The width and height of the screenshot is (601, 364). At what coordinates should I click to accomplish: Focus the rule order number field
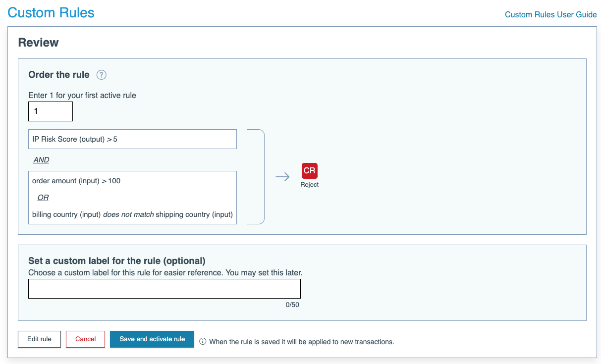click(51, 111)
